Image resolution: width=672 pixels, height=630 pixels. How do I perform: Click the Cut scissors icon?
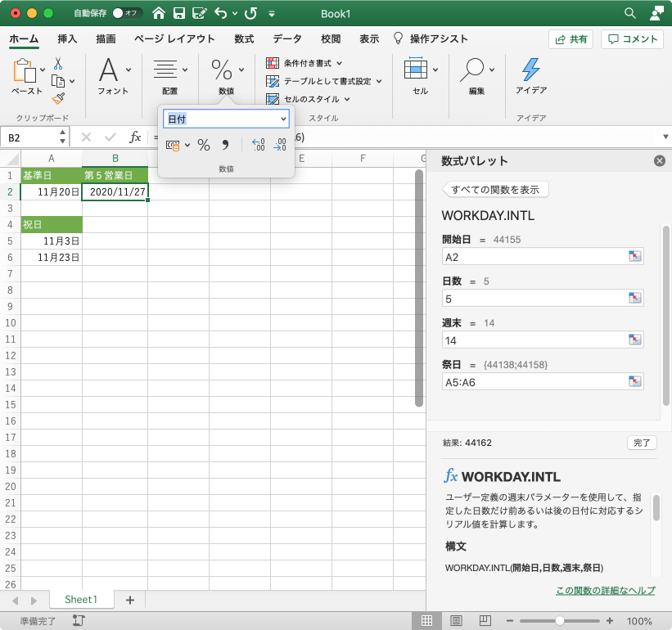(58, 64)
